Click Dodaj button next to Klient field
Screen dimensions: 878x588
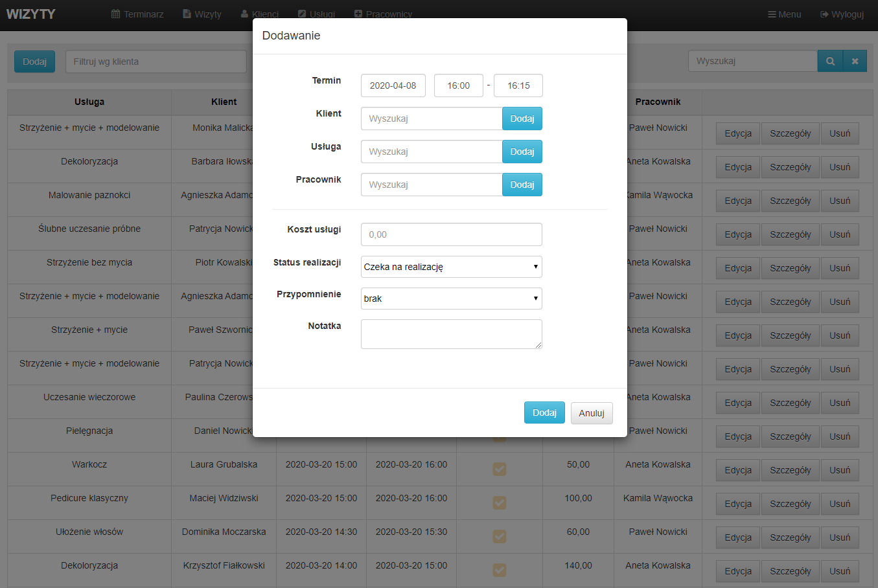pyautogui.click(x=522, y=119)
